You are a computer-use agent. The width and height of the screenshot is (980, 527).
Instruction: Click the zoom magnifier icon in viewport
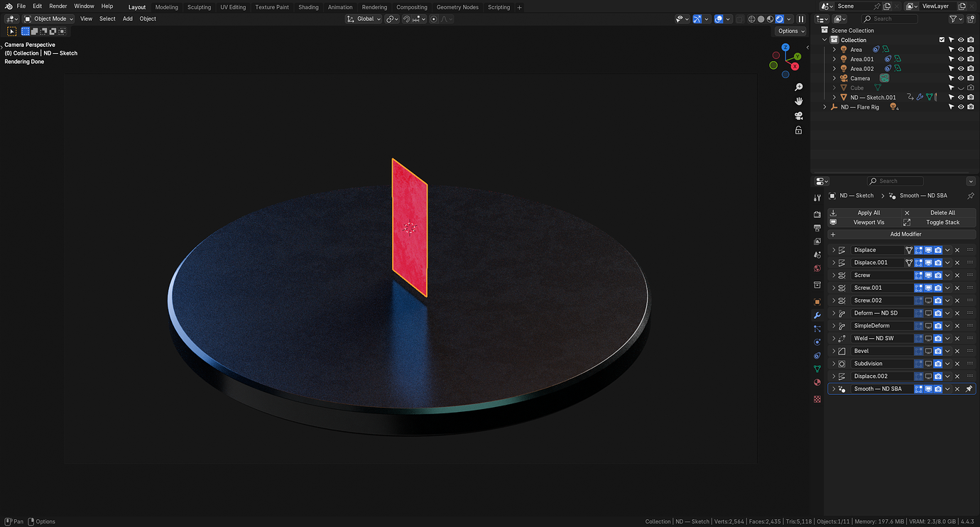point(798,87)
